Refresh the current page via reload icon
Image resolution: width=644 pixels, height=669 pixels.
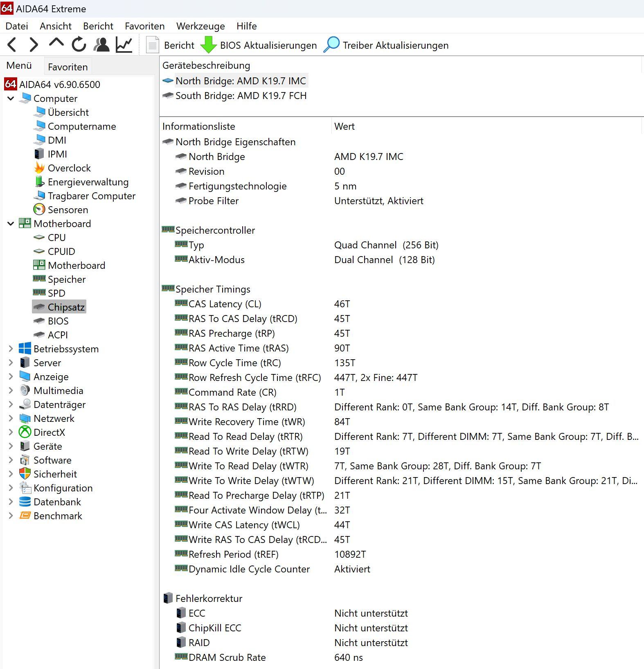[79, 45]
